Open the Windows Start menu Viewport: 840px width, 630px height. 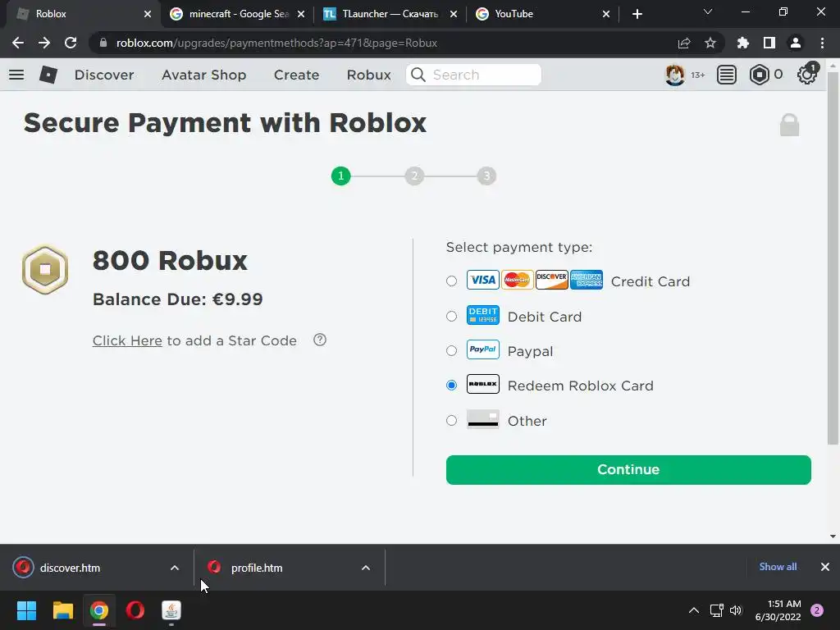pos(26,610)
